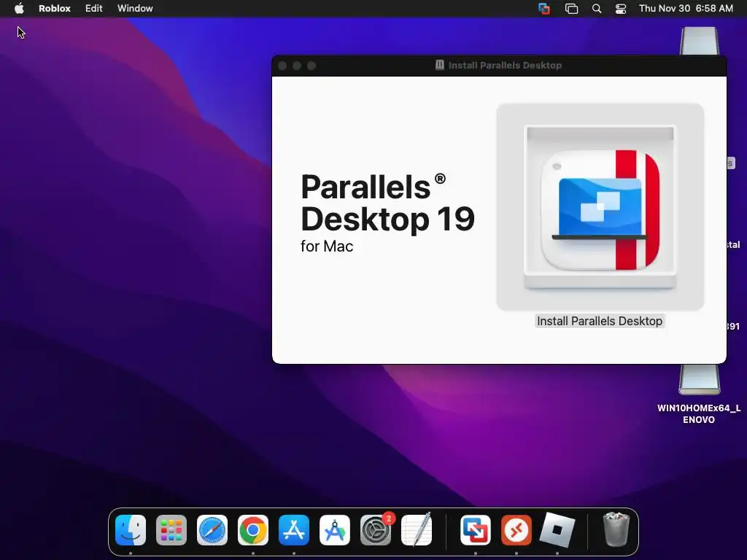Close the Install Parallels Desktop window

click(x=282, y=66)
